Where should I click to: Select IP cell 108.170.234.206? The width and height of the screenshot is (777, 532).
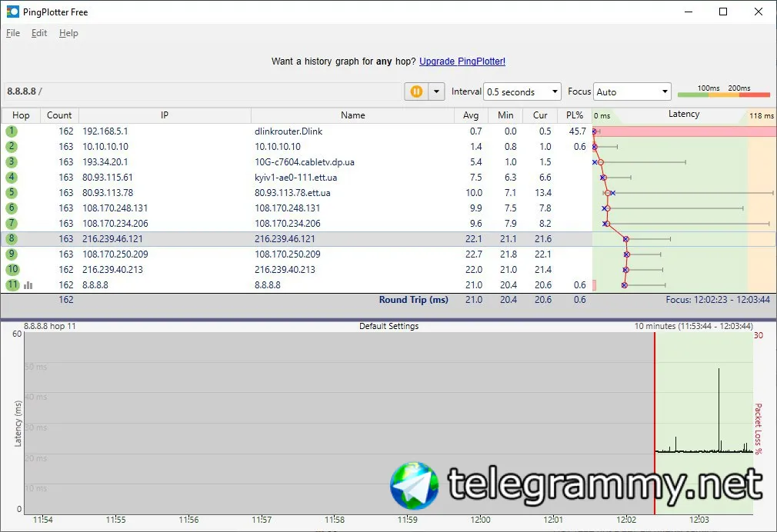coord(115,224)
